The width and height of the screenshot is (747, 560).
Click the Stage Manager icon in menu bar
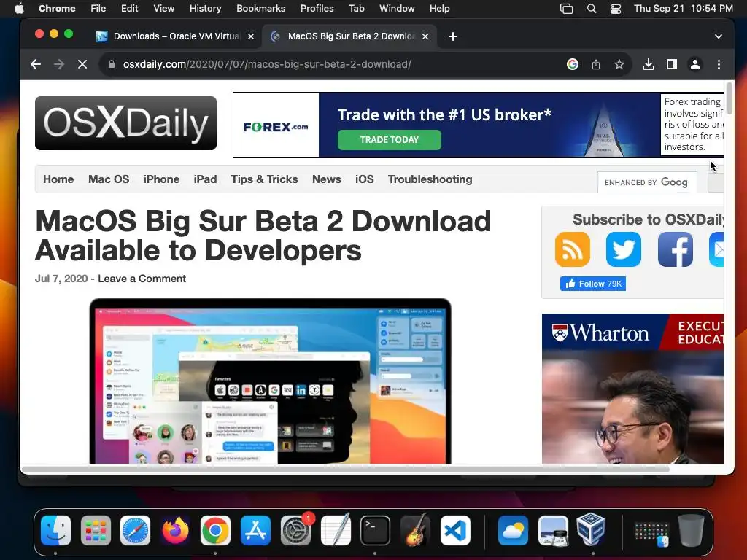(566, 9)
